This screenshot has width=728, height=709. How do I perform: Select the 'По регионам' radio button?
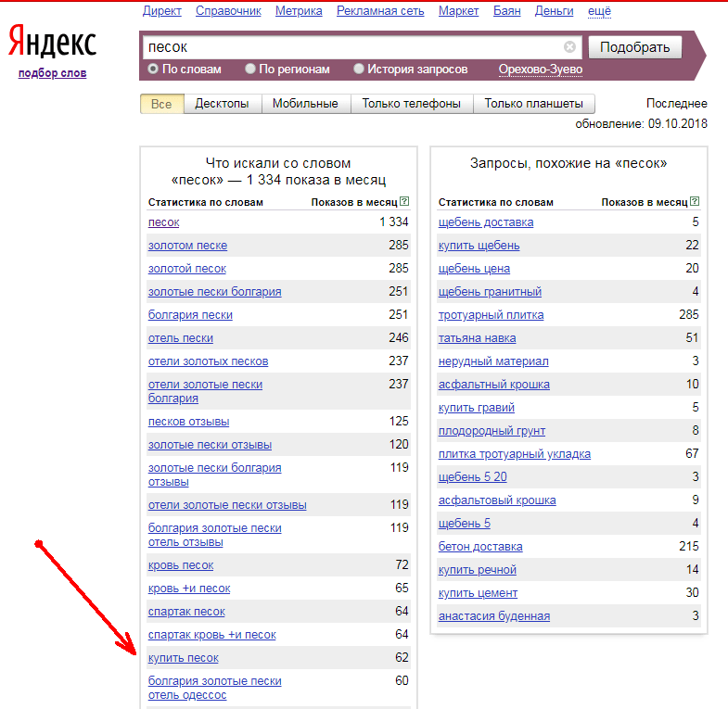pos(250,69)
